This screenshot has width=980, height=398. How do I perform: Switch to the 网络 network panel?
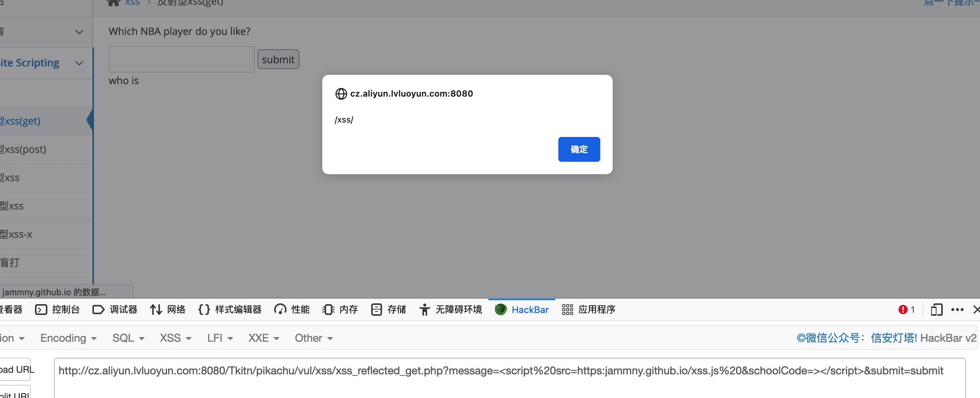(168, 310)
